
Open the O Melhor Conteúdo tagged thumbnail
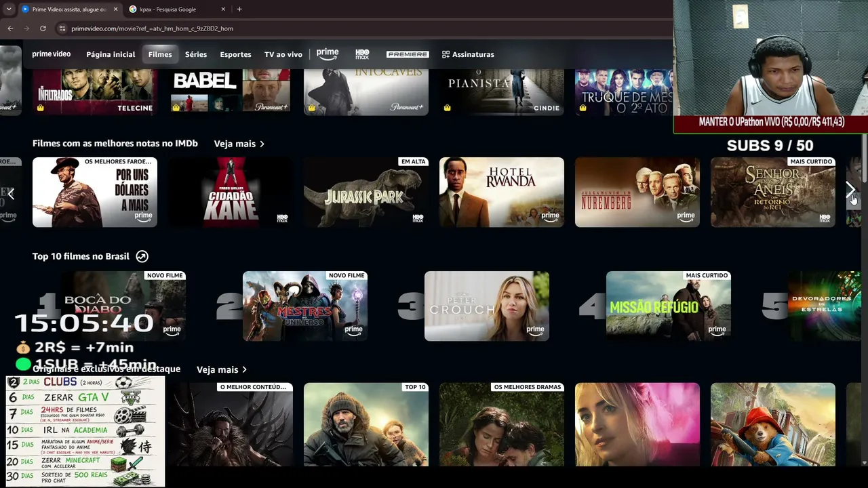[231, 425]
